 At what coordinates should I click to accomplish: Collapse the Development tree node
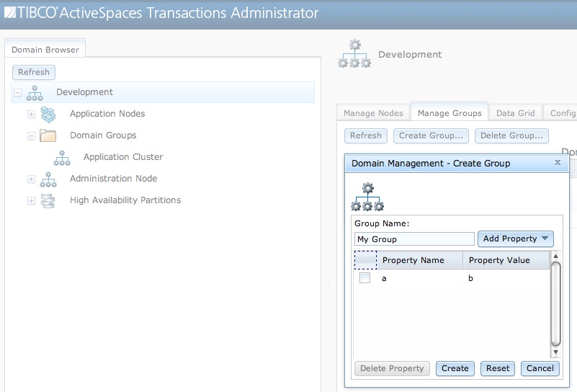tap(18, 92)
